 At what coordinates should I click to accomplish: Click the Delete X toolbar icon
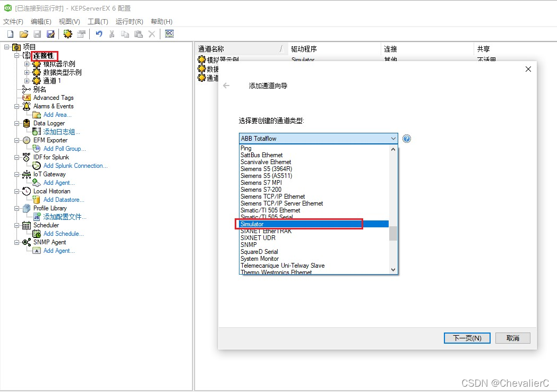152,34
